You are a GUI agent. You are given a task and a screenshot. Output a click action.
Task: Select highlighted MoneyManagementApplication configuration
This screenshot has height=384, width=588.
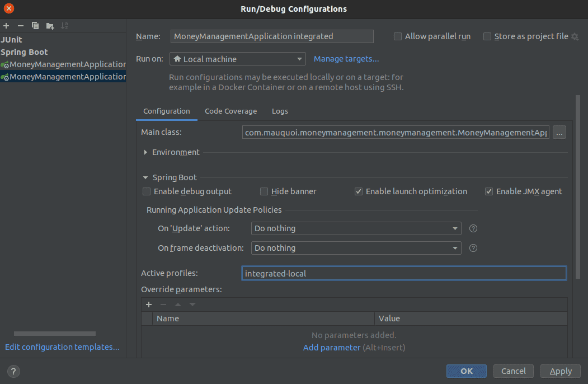[x=63, y=77]
